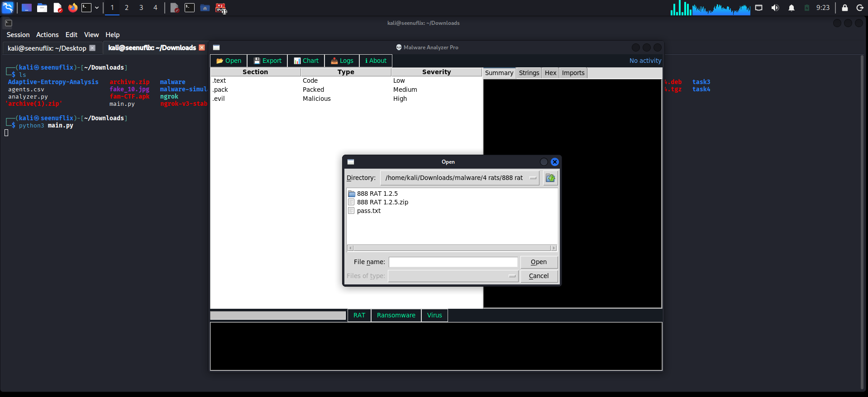
Task: Click the Open toolbar button in Malware Analyzer
Action: tap(229, 61)
